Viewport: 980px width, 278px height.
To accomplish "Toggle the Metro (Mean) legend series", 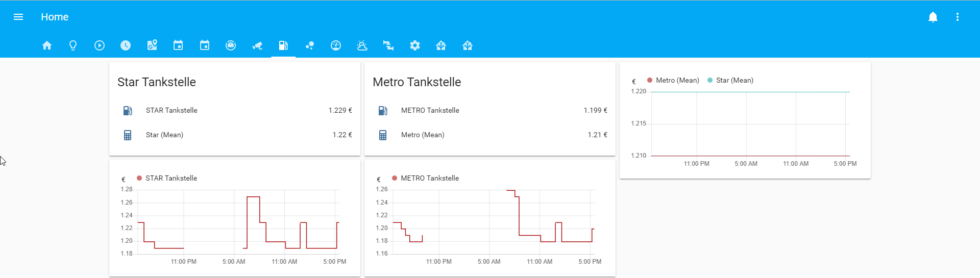I will coord(673,80).
